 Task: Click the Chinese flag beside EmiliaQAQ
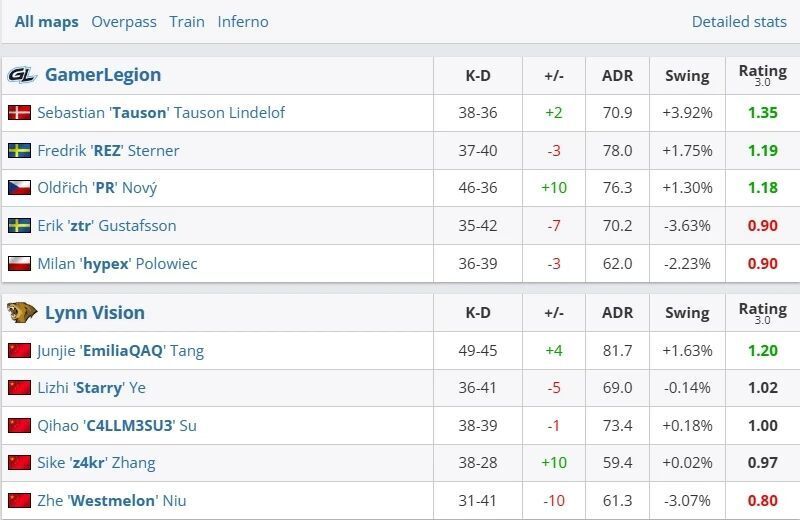pos(19,351)
